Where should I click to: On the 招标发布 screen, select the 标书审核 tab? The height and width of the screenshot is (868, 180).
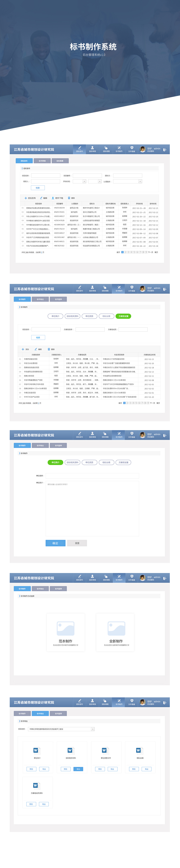(x=42, y=161)
